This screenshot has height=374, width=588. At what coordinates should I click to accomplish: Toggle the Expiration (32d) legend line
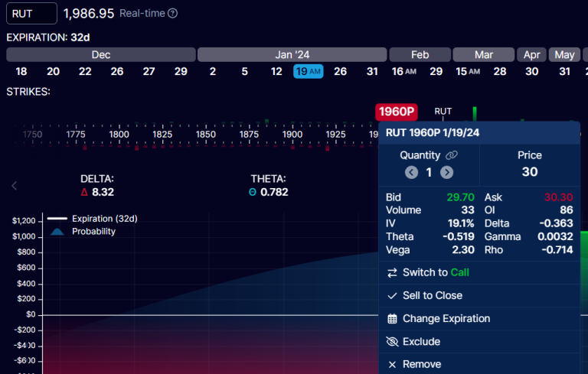coord(103,218)
